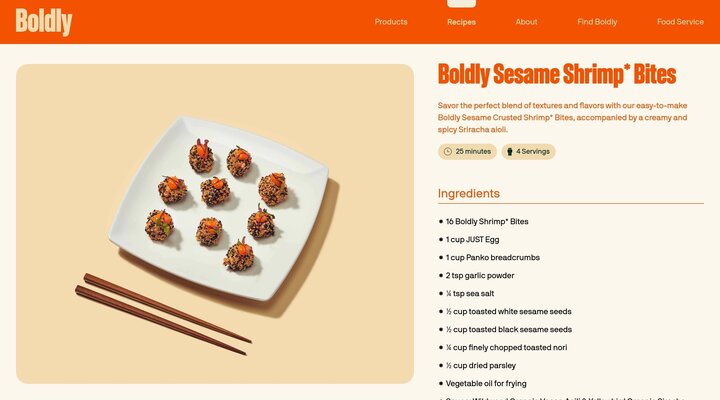Click the finely chopped toasted nori item
Viewport: 720px width, 400px height.
[x=506, y=347]
